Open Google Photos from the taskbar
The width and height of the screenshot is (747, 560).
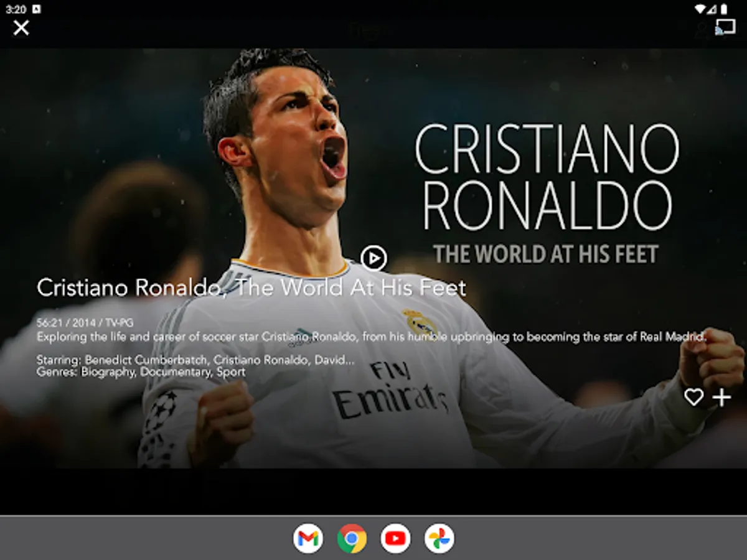coord(439,538)
